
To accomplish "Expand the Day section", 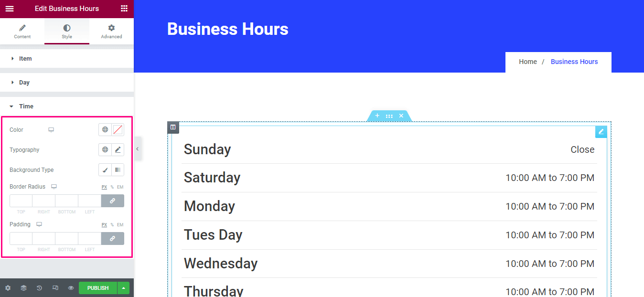I will pyautogui.click(x=67, y=83).
